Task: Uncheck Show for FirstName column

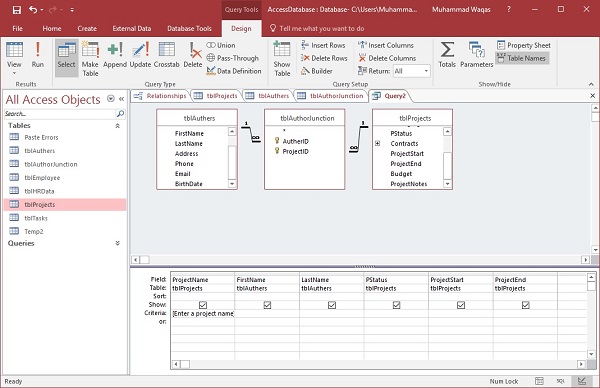Action: 267,305
